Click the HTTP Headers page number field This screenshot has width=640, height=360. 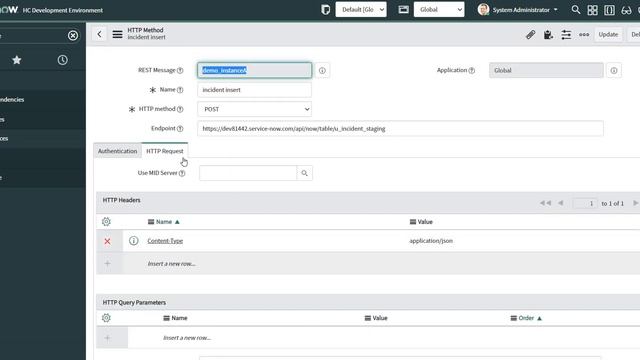(x=585, y=203)
